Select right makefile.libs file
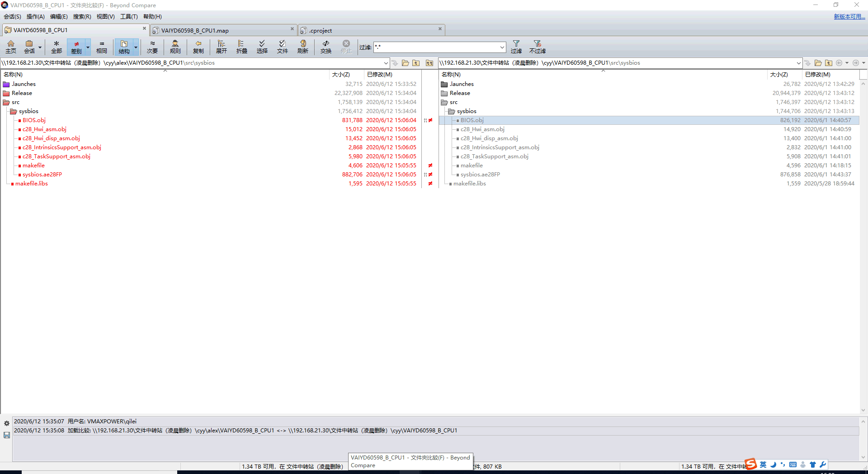 click(x=470, y=184)
